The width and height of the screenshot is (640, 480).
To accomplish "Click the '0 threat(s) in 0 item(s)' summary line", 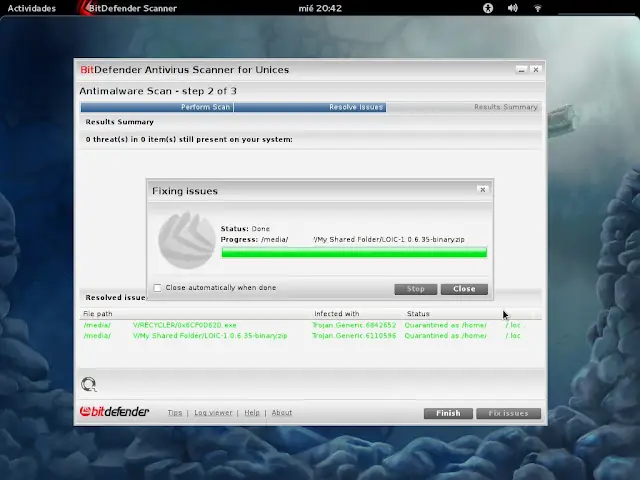I will pyautogui.click(x=189, y=140).
